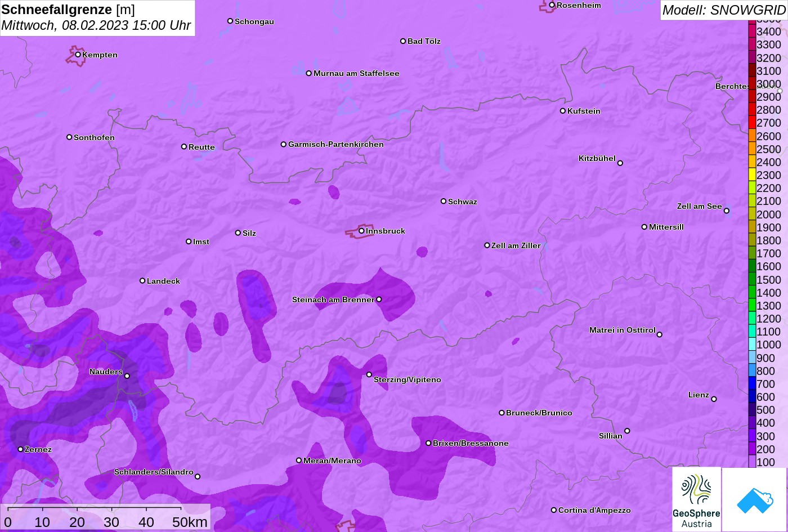Click the Sonthofen label
The width and height of the screenshot is (788, 532).
[x=94, y=137]
